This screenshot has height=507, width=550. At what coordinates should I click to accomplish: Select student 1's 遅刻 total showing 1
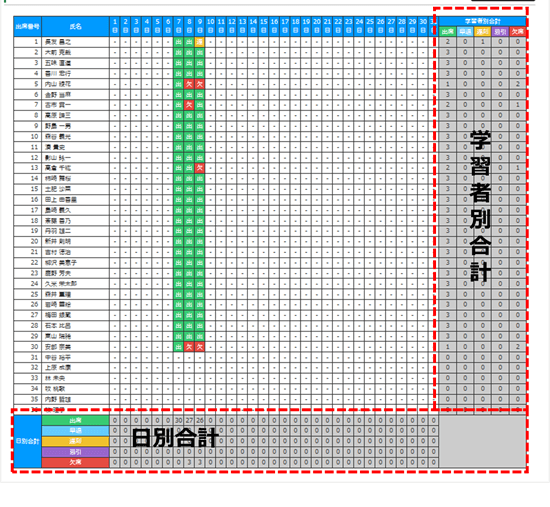click(483, 42)
